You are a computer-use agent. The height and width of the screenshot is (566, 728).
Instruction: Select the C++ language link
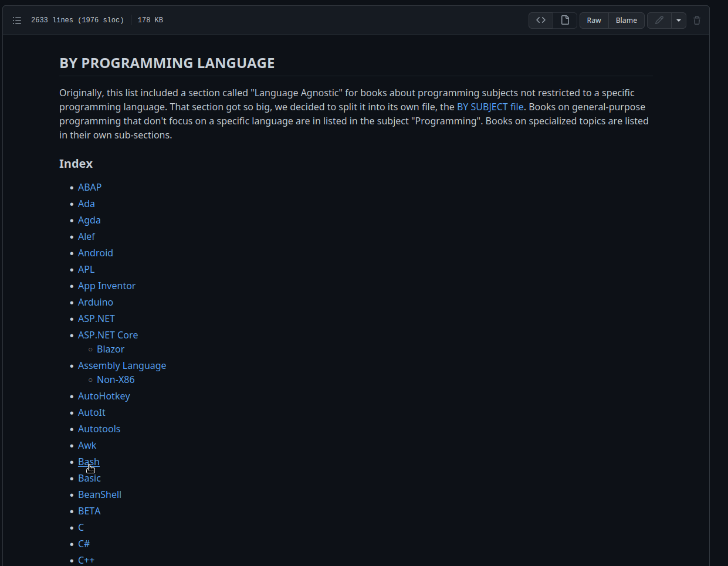86,560
